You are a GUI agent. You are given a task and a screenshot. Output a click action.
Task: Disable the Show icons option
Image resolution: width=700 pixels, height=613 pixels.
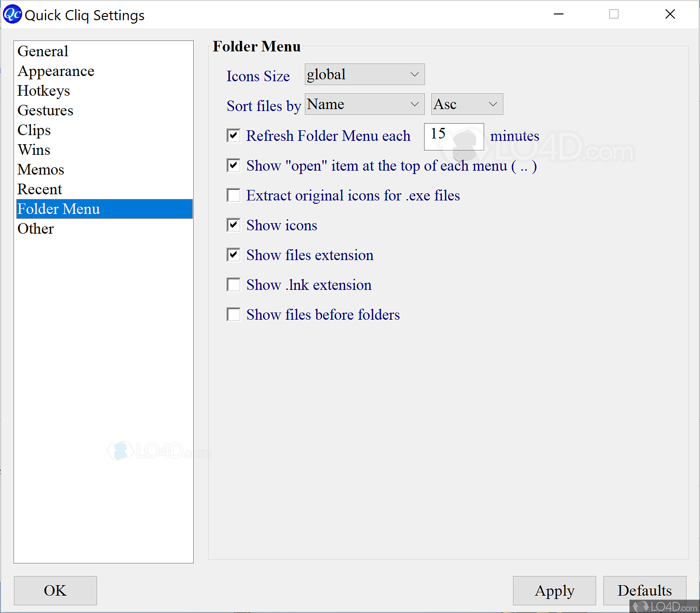233,225
